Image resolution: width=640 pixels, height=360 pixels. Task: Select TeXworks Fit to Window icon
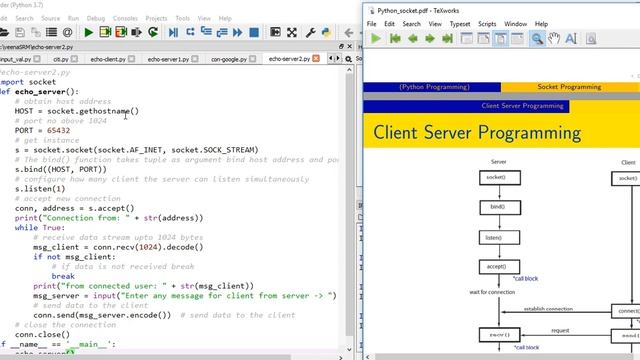click(x=500, y=39)
